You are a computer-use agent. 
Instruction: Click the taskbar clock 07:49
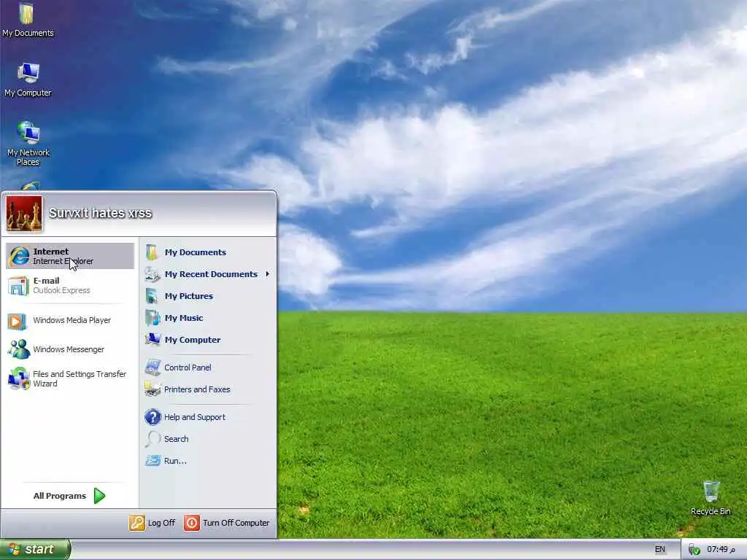click(x=720, y=550)
